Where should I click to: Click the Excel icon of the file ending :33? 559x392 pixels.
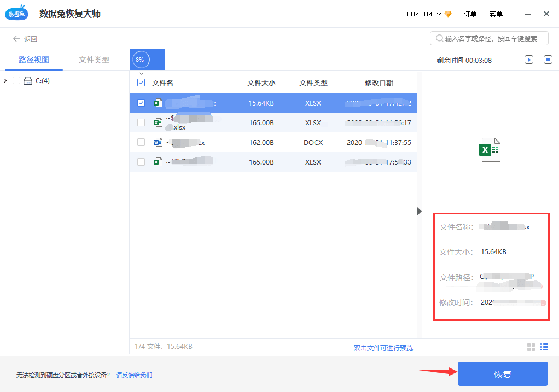pos(158,162)
